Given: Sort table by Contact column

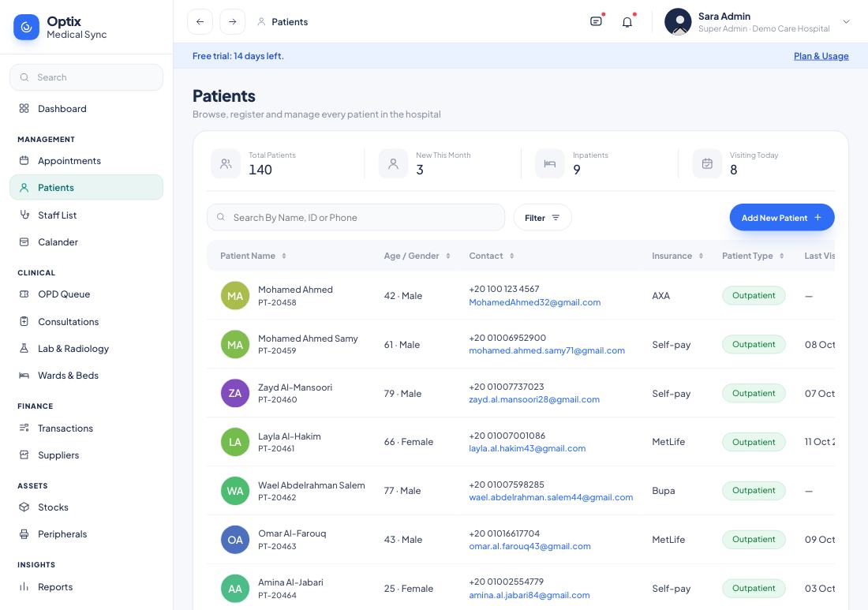Looking at the screenshot, I should 511,256.
